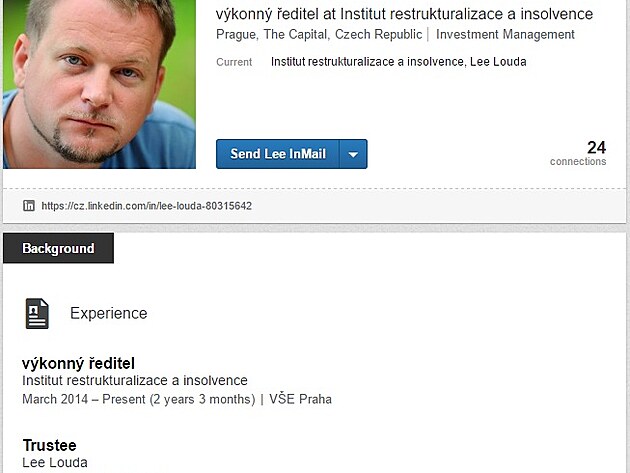
Task: Select the Background tab
Action: coord(58,249)
